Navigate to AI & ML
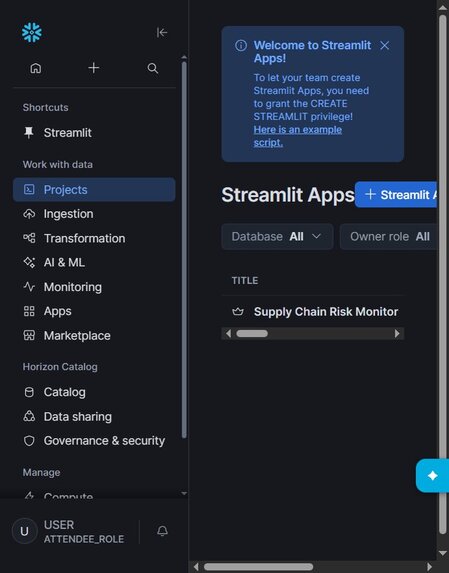Screen dimensions: 449x573 94,262
